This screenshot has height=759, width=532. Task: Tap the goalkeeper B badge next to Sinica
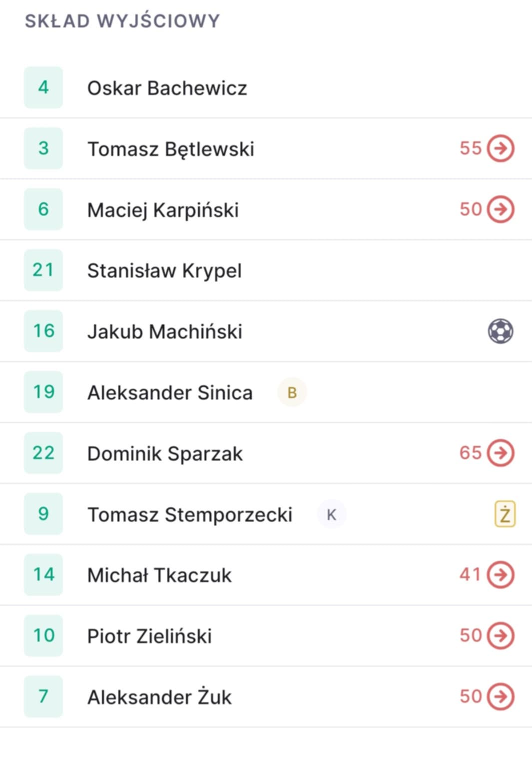(292, 392)
